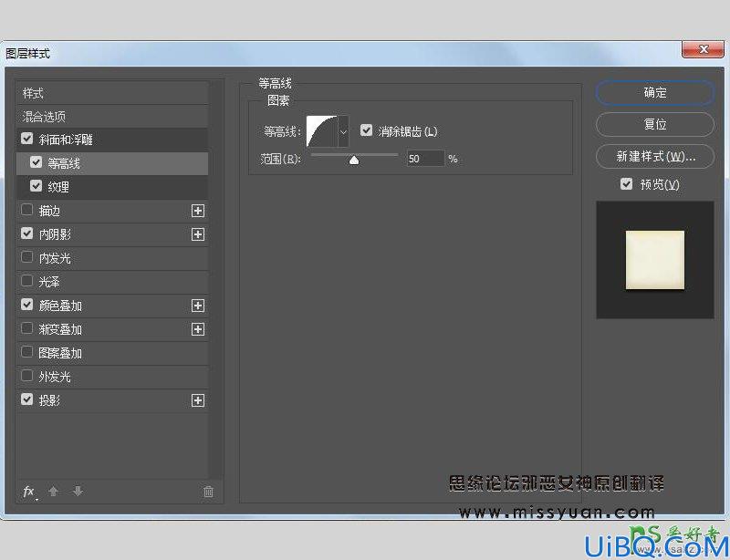Image resolution: width=730 pixels, height=560 pixels.
Task: Enable the 光泽 checkbox
Action: (x=27, y=281)
